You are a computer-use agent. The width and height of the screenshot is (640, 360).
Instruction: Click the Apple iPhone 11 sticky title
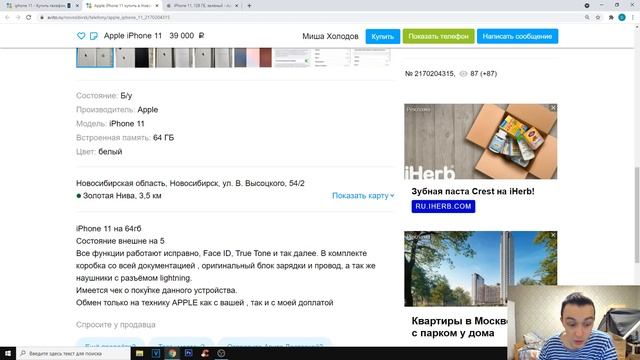click(x=133, y=36)
